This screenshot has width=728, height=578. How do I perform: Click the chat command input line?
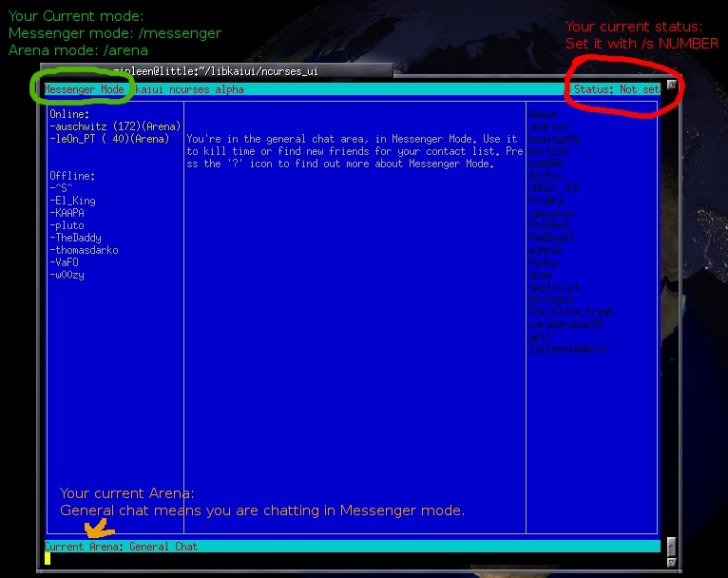tap(352, 559)
